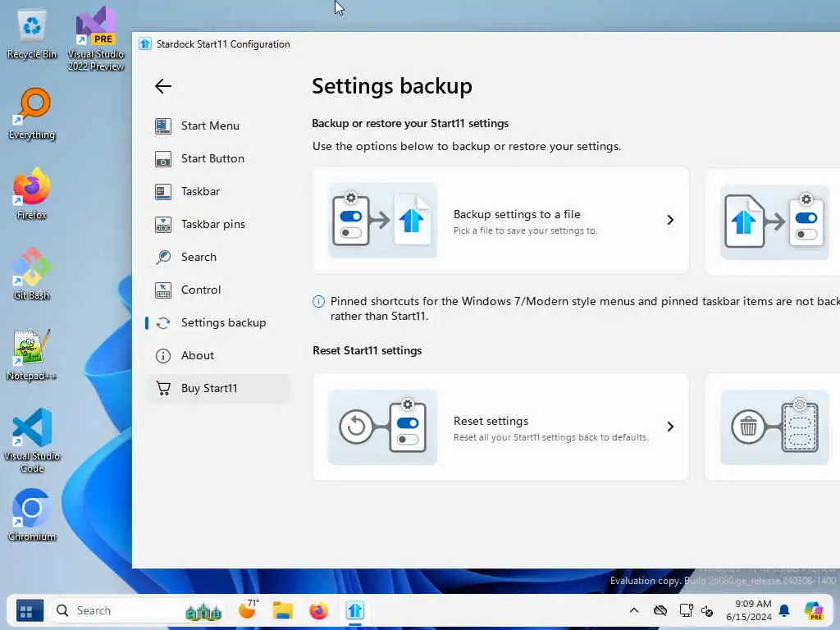Open Chromium desktop shortcut
Image resolution: width=840 pixels, height=630 pixels.
[32, 515]
